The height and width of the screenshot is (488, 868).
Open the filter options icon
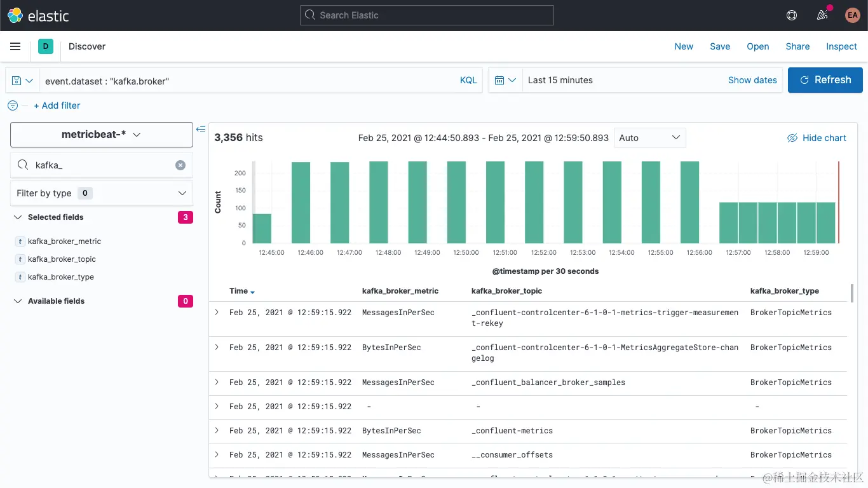[13, 105]
